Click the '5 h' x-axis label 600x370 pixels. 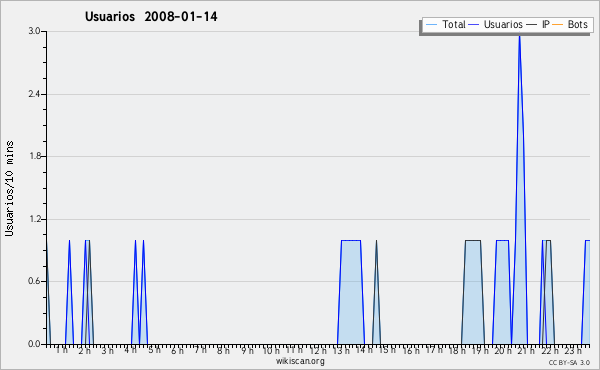pyautogui.click(x=154, y=350)
